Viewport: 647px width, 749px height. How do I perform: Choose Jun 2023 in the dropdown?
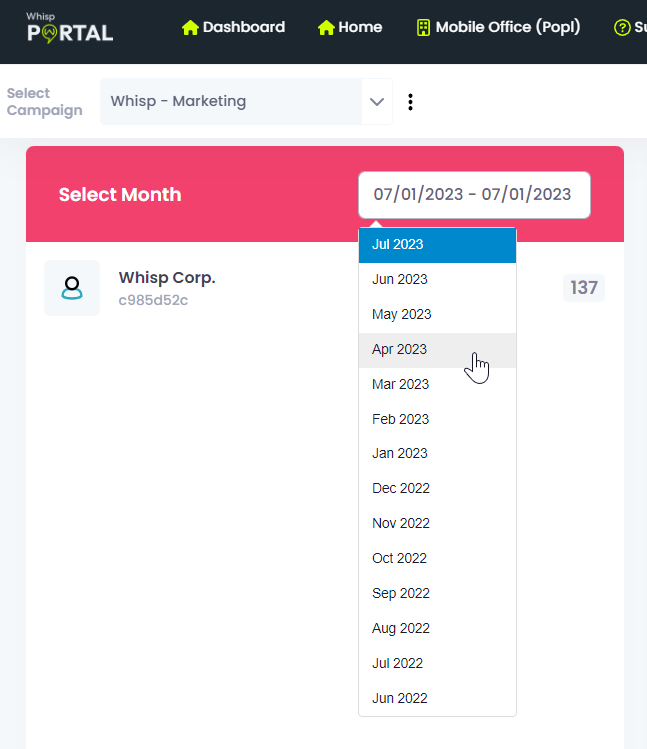coord(437,280)
